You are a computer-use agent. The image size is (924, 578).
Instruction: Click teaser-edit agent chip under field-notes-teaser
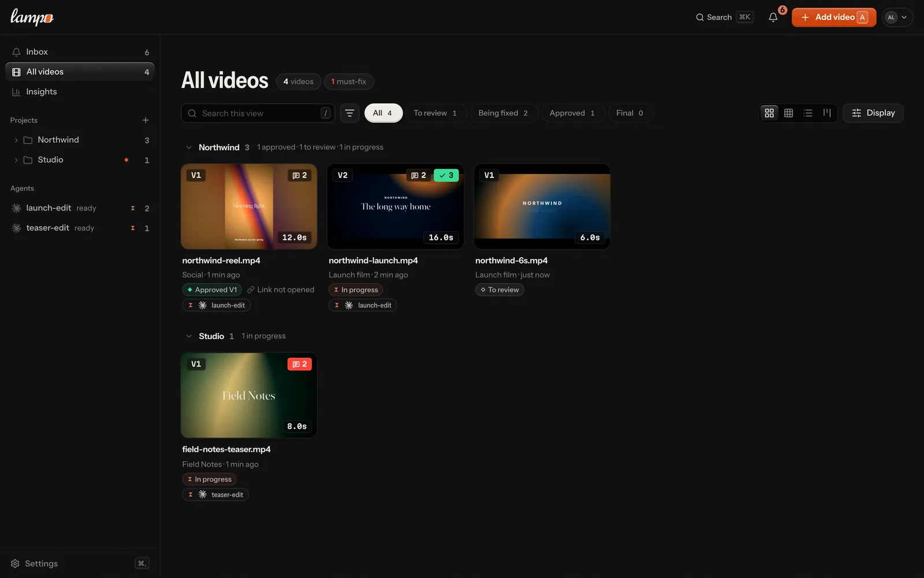point(215,495)
